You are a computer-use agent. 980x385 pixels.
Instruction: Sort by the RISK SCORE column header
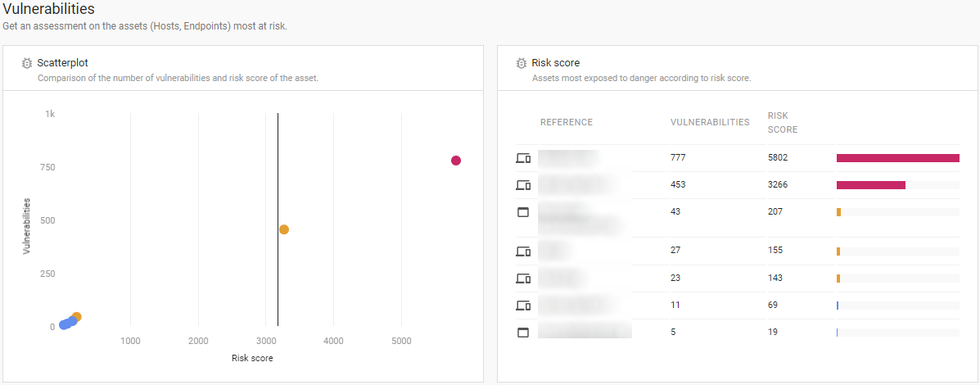tap(782, 123)
